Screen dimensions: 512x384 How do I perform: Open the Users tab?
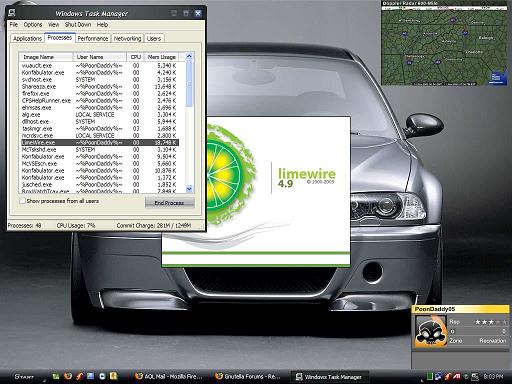pos(154,38)
